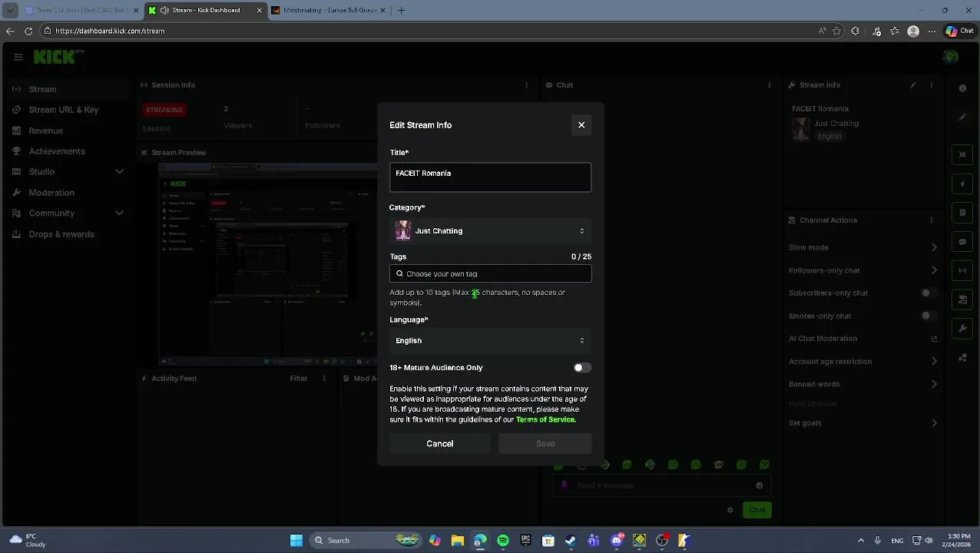Image resolution: width=980 pixels, height=553 pixels.
Task: Click the address bar URL
Action: pos(110,31)
